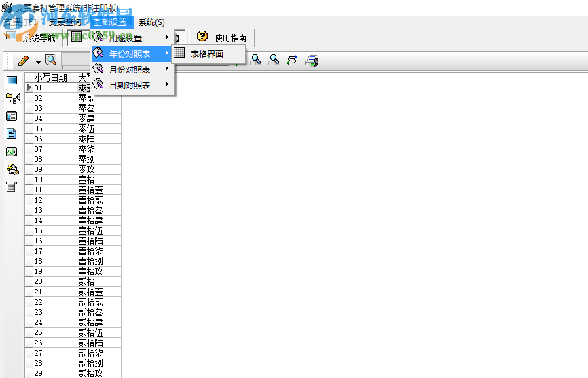588x378 pixels.
Task: Click the 小写日期 column header
Action: click(x=55, y=78)
